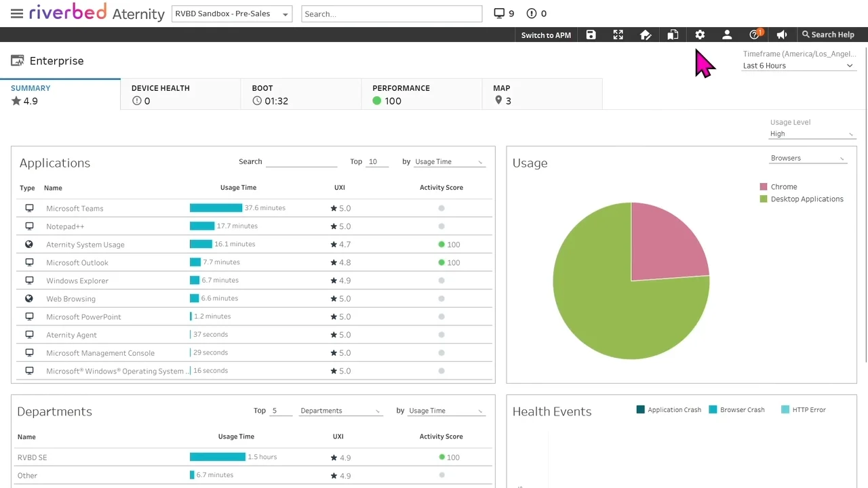Viewport: 868px width, 488px height.
Task: Click the globe type icon for Aternity System Usage
Action: 29,244
